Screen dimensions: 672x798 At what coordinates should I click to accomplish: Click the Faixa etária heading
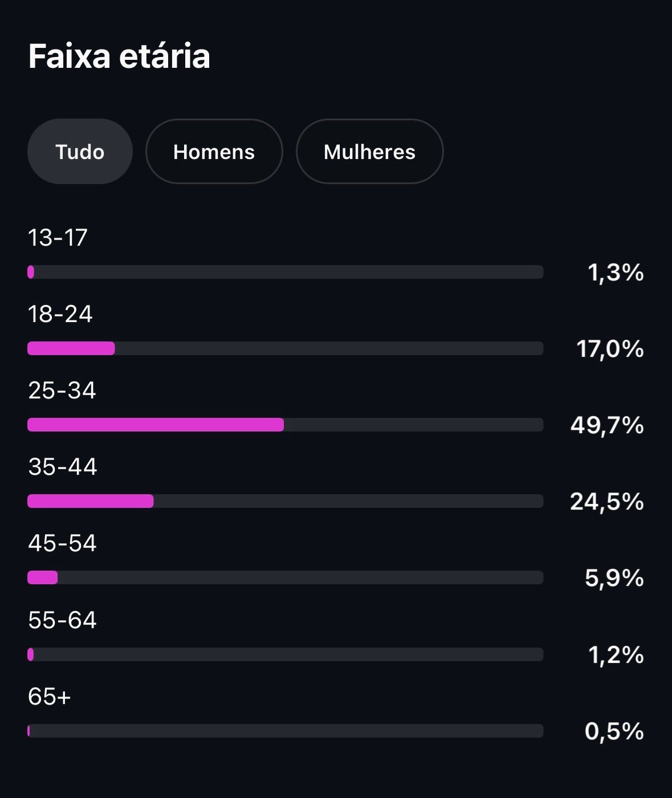click(x=119, y=56)
